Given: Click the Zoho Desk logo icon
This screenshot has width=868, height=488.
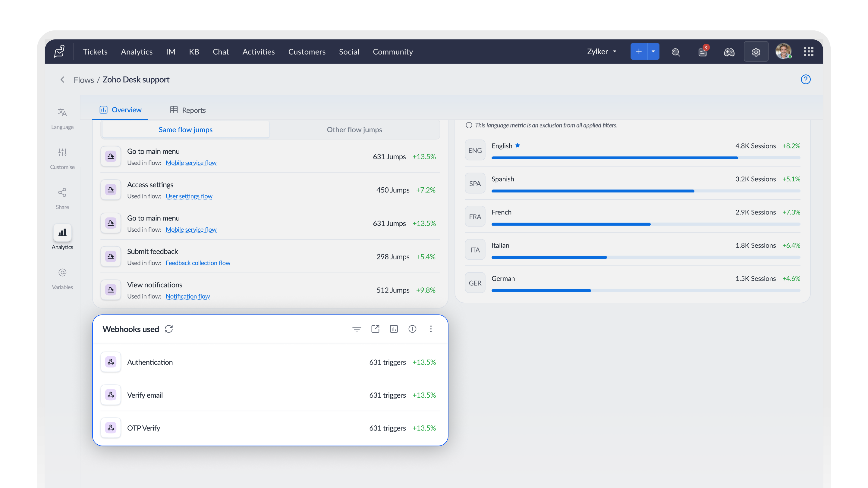Looking at the screenshot, I should point(59,52).
